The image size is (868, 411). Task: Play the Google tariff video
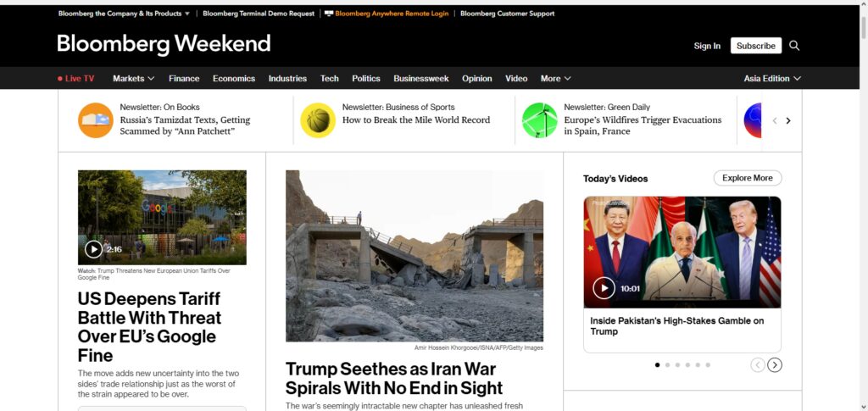click(93, 249)
